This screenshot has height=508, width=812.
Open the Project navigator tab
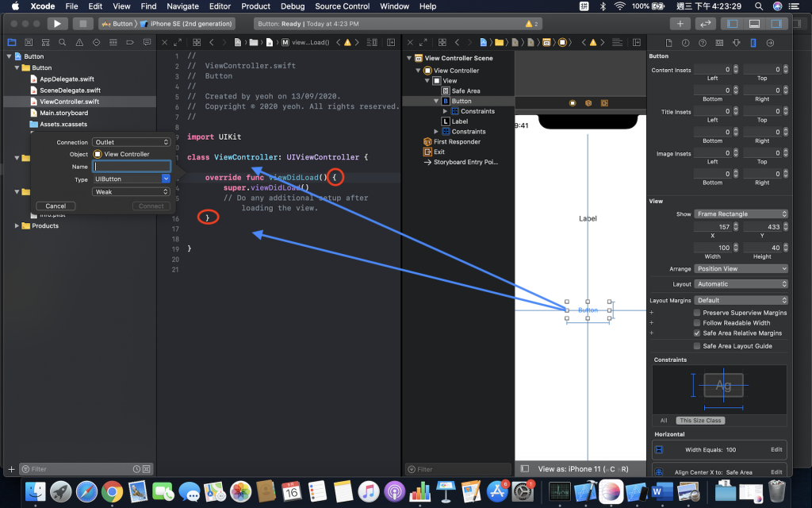pos(11,43)
